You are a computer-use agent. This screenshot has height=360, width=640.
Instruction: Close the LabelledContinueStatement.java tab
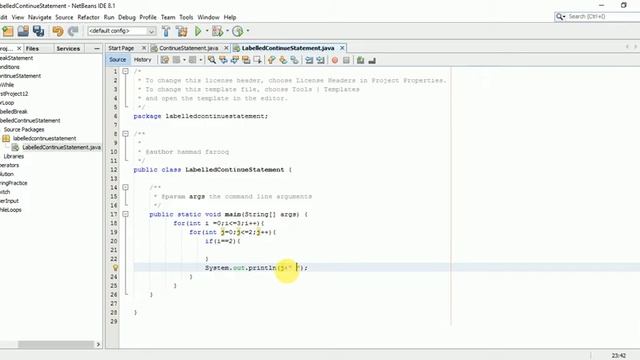coord(342,48)
